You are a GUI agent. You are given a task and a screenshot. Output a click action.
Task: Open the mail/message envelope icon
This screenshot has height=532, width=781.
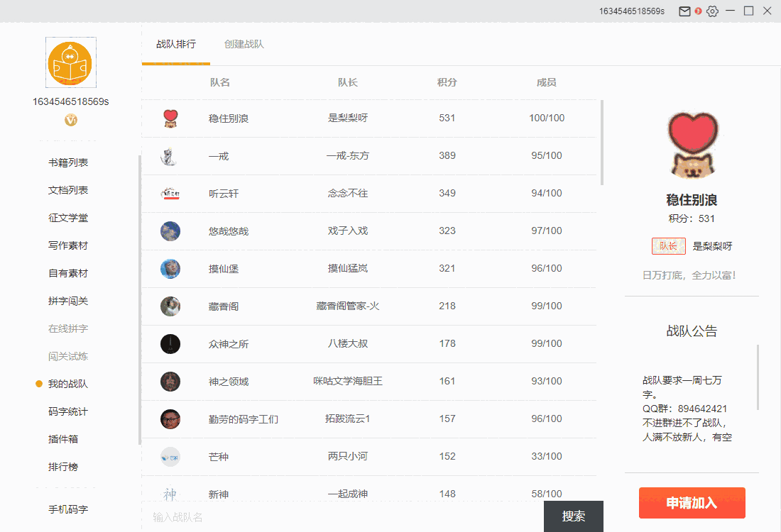[684, 11]
